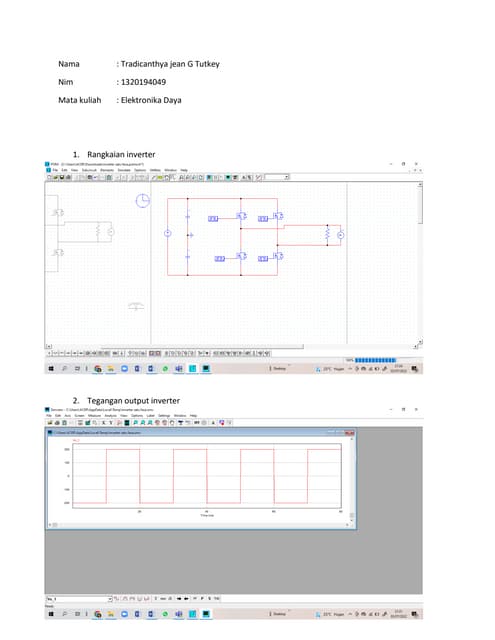Open Elements menu in PSIM window
Viewport: 495px width, 640px height.
point(107,170)
